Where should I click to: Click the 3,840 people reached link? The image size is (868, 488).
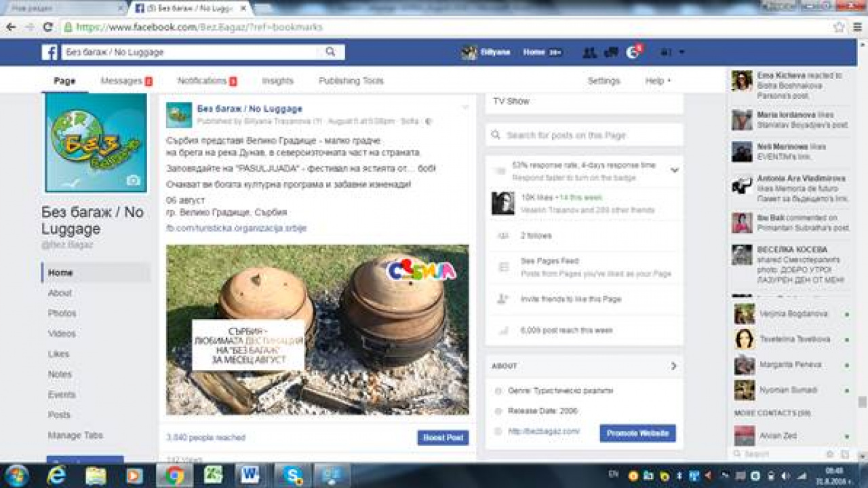[x=206, y=438]
